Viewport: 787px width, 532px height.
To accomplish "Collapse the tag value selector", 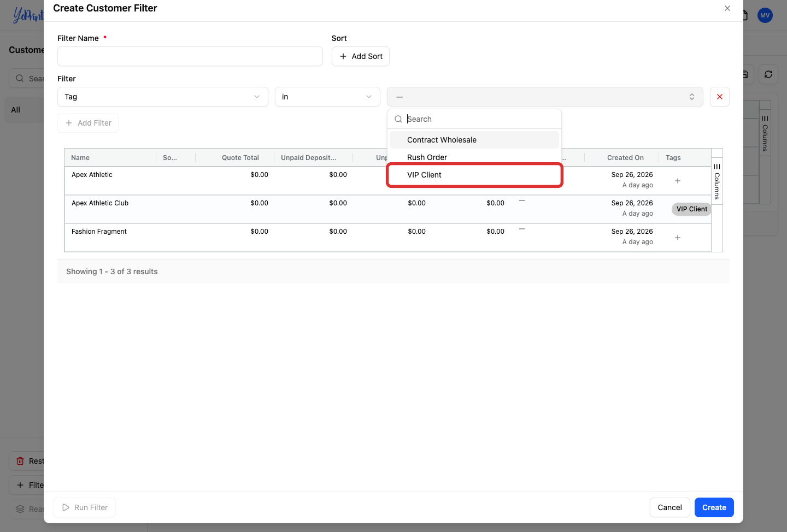I will pyautogui.click(x=545, y=97).
